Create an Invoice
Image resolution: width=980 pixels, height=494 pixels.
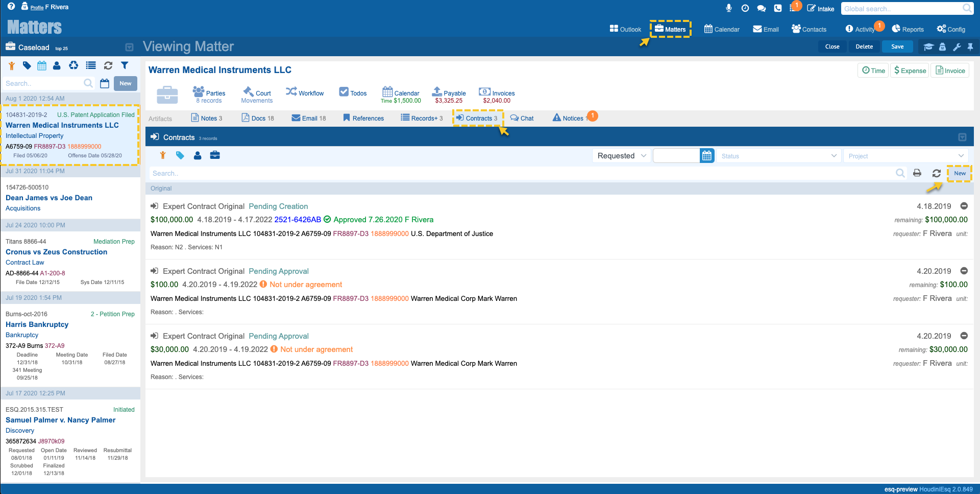coord(950,70)
